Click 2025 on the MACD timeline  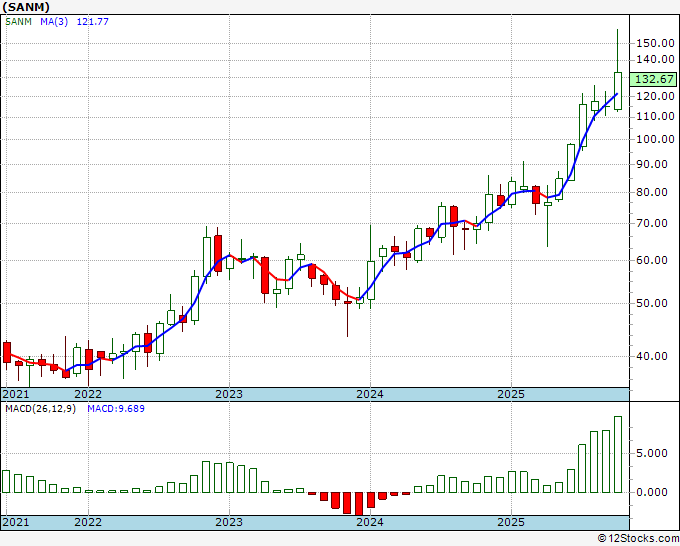[511, 522]
